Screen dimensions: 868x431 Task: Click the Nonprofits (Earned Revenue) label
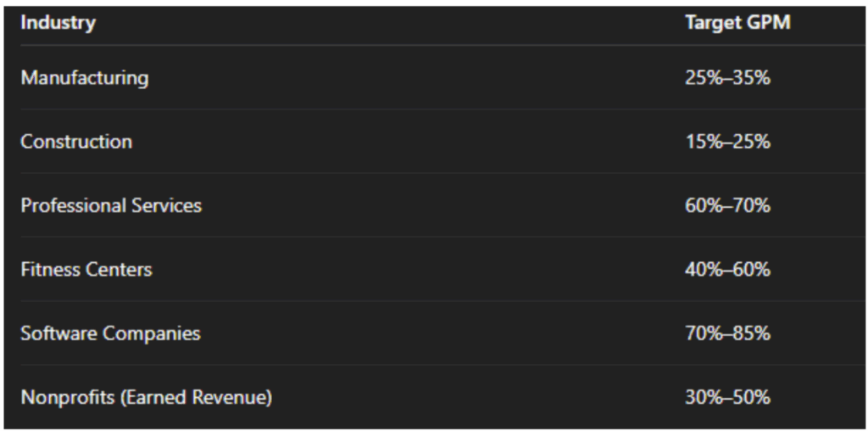146,398
